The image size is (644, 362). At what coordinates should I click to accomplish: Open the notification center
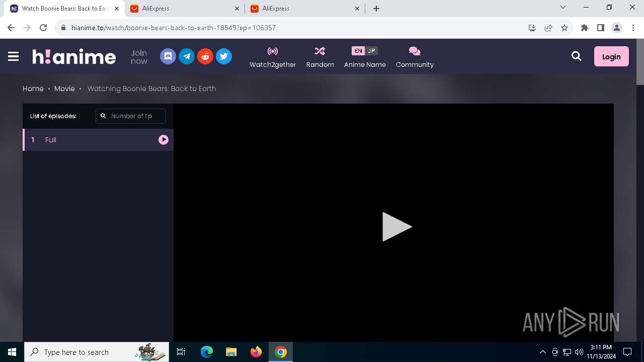(627, 352)
